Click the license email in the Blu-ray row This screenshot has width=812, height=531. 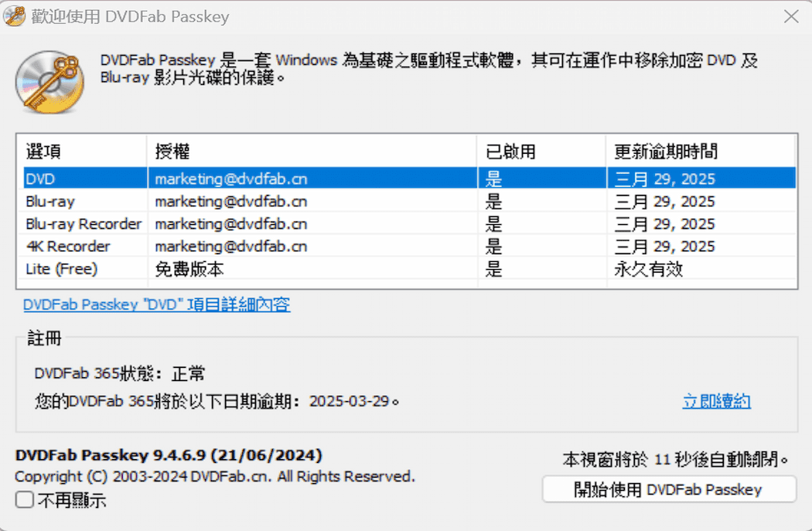(x=231, y=201)
